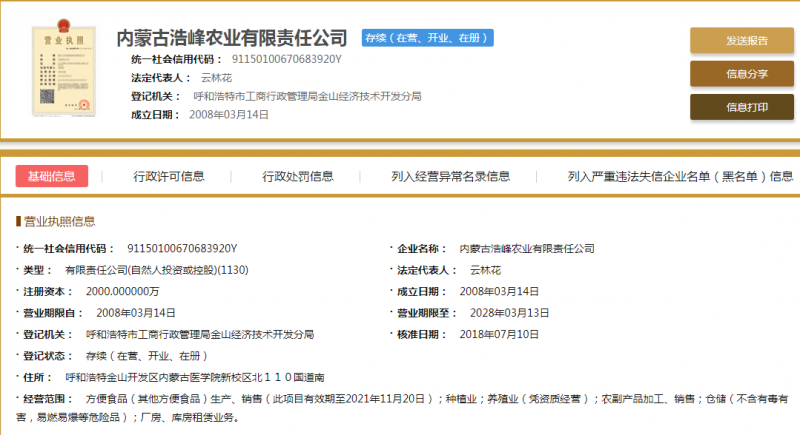Image resolution: width=800 pixels, height=435 pixels.
Task: Click the 营业执照信息 section heading
Action: tap(59, 221)
